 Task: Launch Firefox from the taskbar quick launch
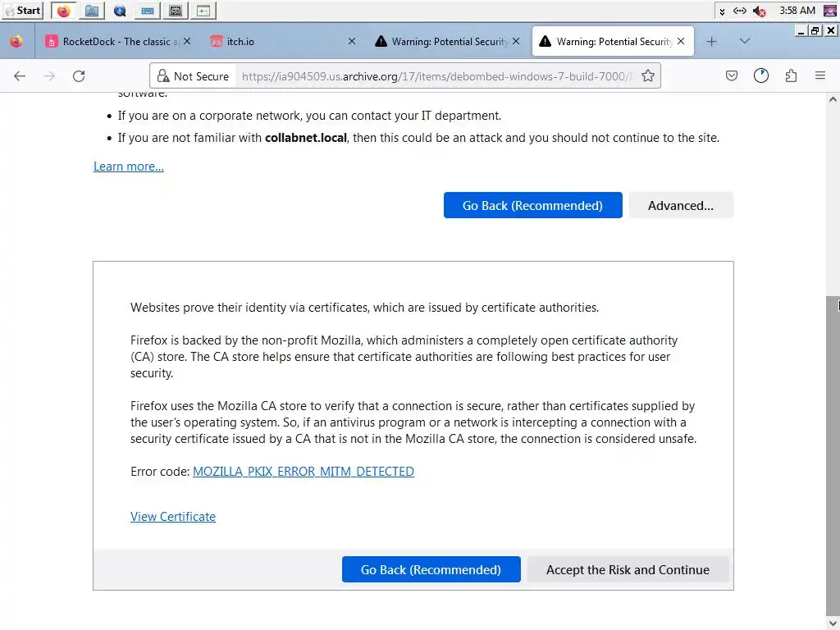point(63,11)
